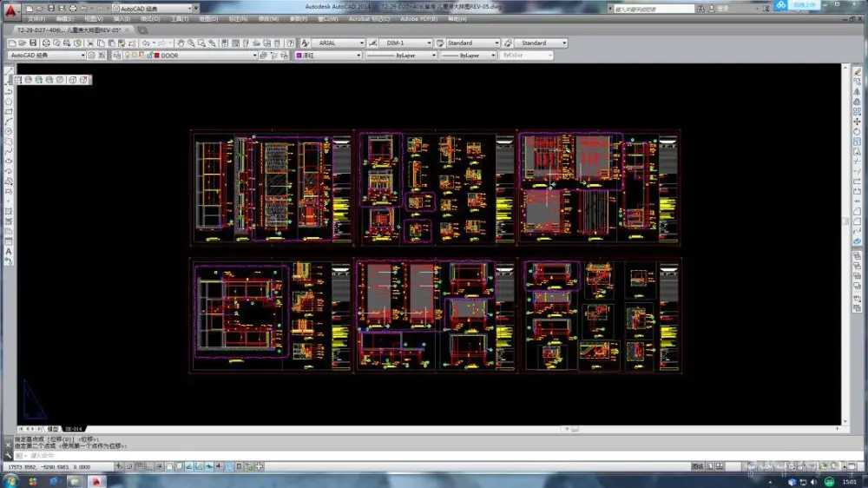Open the Help question mark icon
The height and width of the screenshot is (488, 868).
point(291,43)
